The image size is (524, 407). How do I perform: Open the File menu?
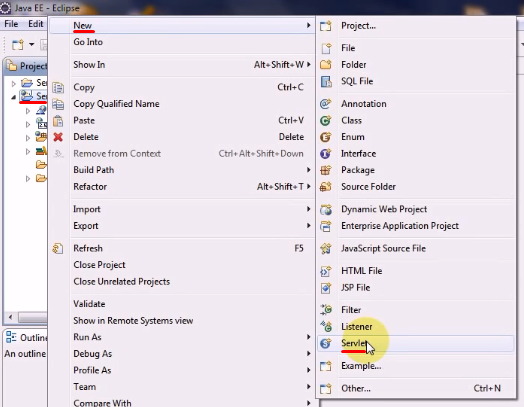click(11, 24)
